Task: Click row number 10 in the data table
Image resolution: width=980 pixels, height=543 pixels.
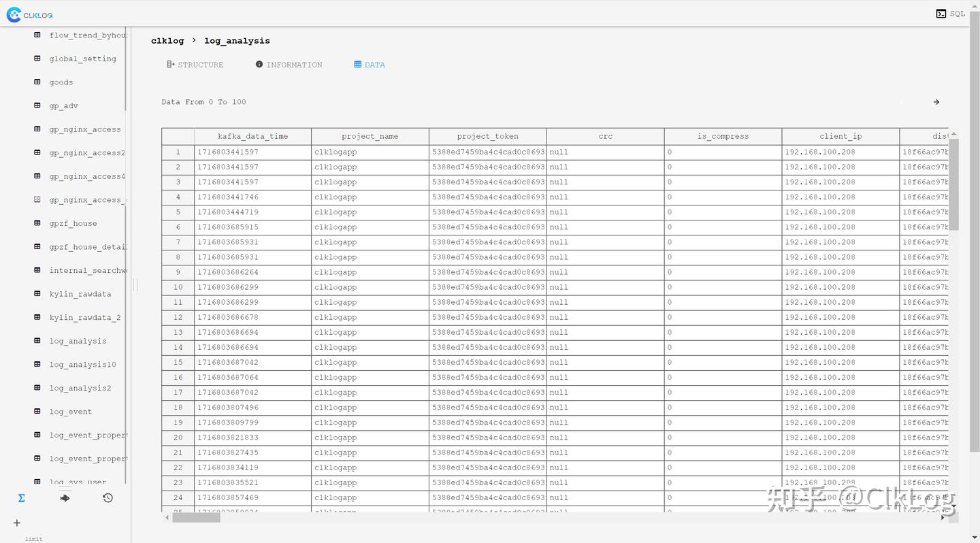Action: point(178,287)
